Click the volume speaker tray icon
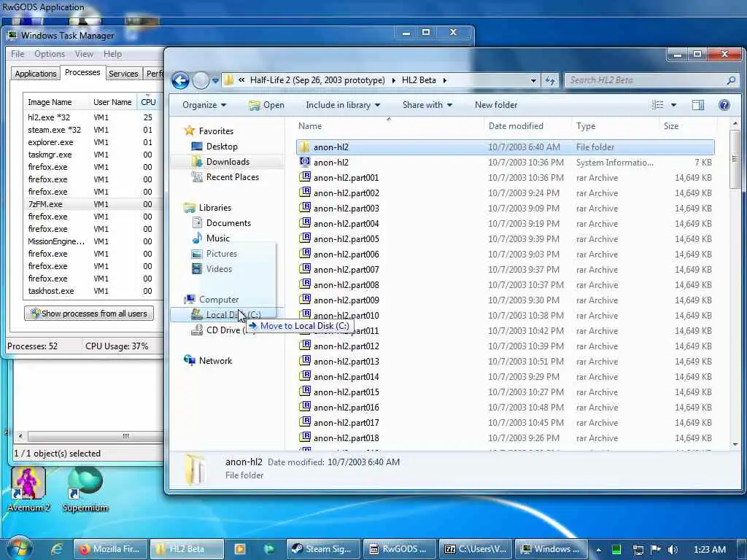Viewport: 747px width, 560px height. click(x=673, y=550)
